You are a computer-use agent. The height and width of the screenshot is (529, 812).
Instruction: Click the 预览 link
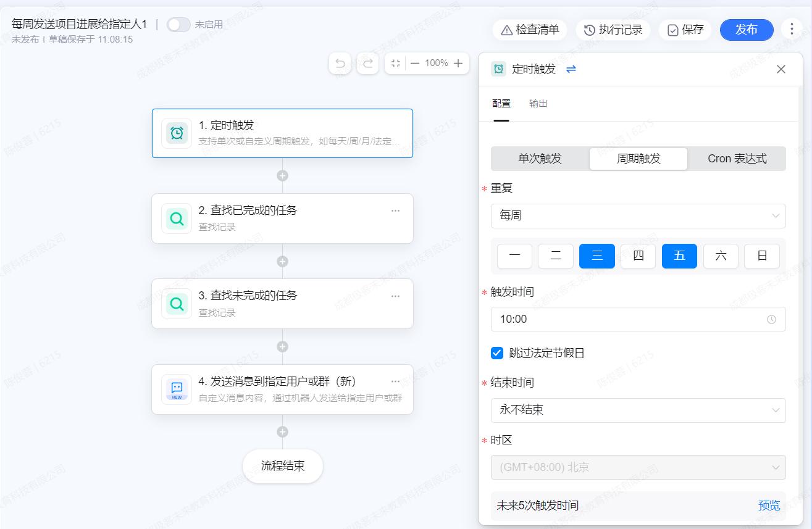click(x=769, y=506)
